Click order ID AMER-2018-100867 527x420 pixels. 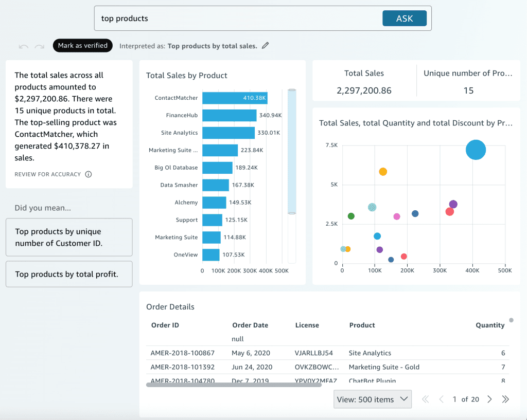point(183,353)
